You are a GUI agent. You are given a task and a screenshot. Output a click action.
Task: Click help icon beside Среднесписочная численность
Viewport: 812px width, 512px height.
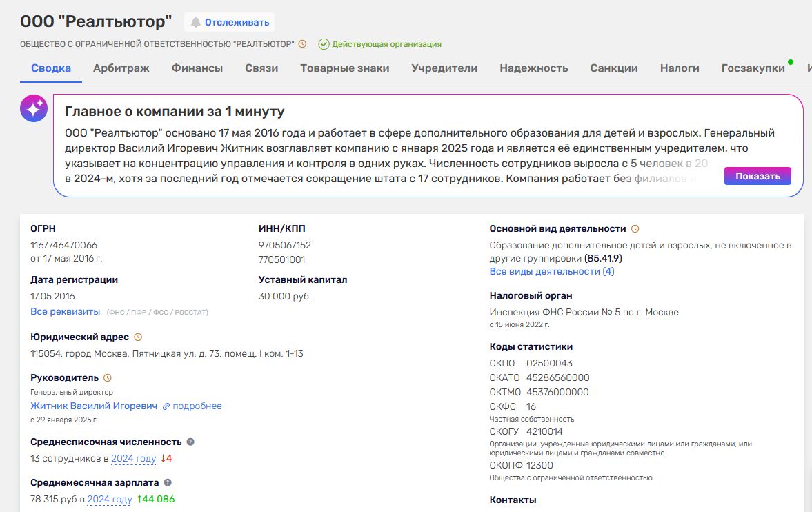190,442
